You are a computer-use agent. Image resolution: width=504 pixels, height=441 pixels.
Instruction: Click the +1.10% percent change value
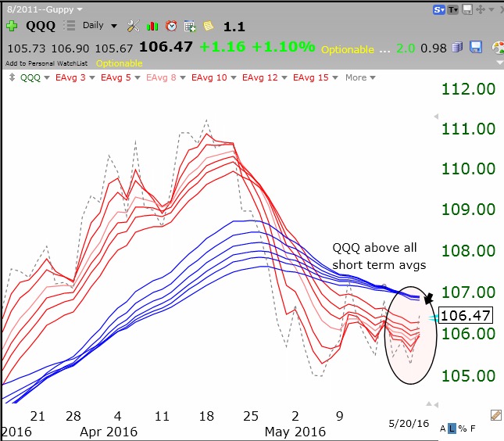(x=284, y=47)
